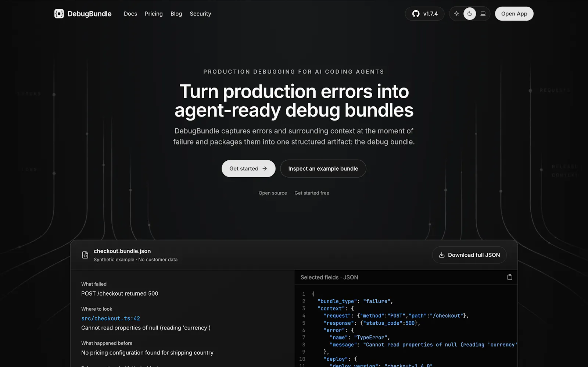Click the "response" status_code JSON line
This screenshot has width=588, height=367.
pyautogui.click(x=372, y=323)
